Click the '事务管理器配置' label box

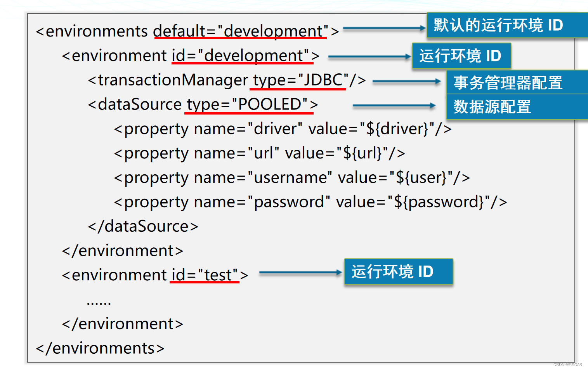click(517, 82)
